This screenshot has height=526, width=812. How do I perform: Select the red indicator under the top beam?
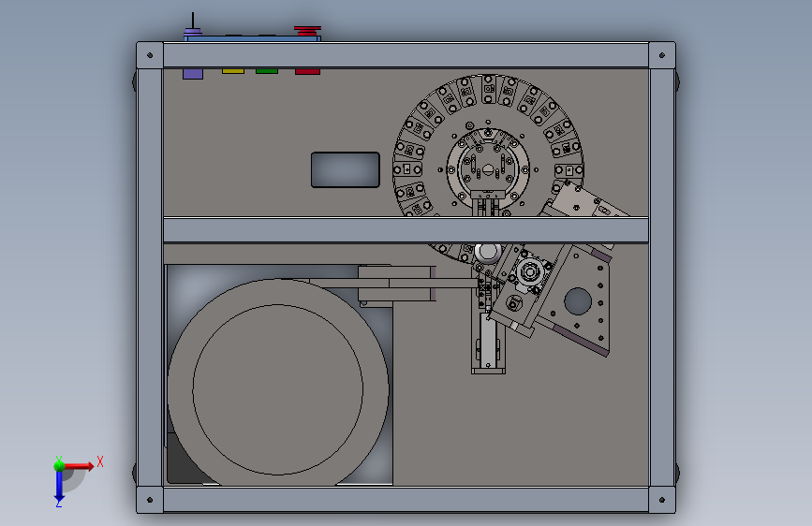coord(307,71)
